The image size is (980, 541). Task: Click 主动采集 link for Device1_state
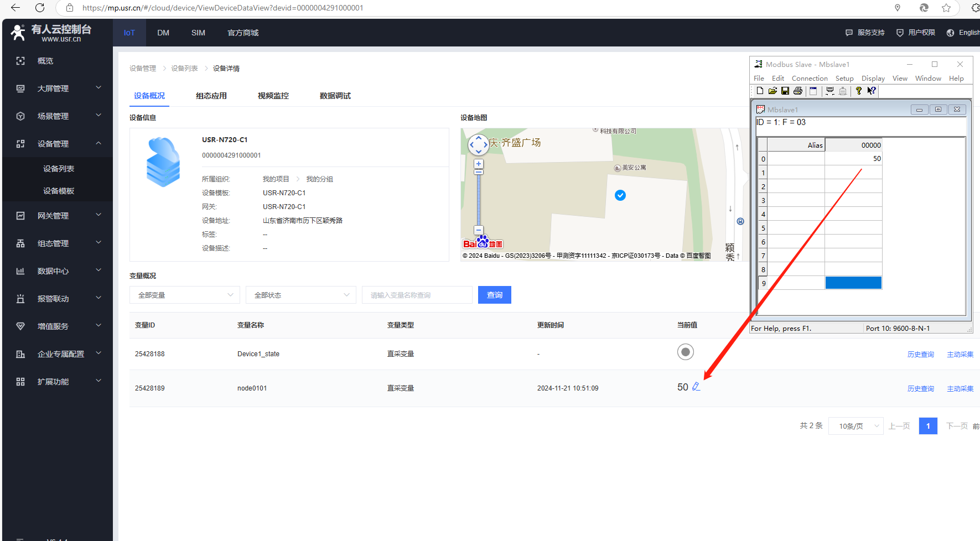point(960,355)
